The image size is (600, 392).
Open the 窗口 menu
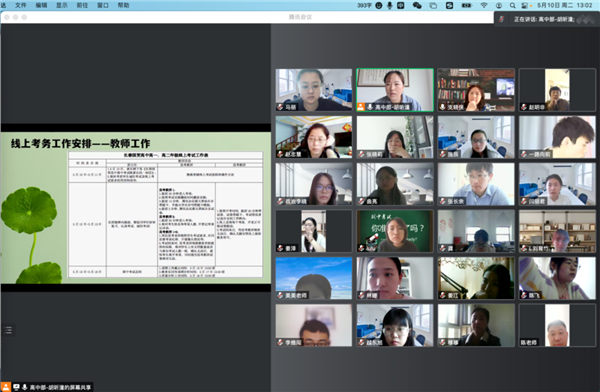103,5
